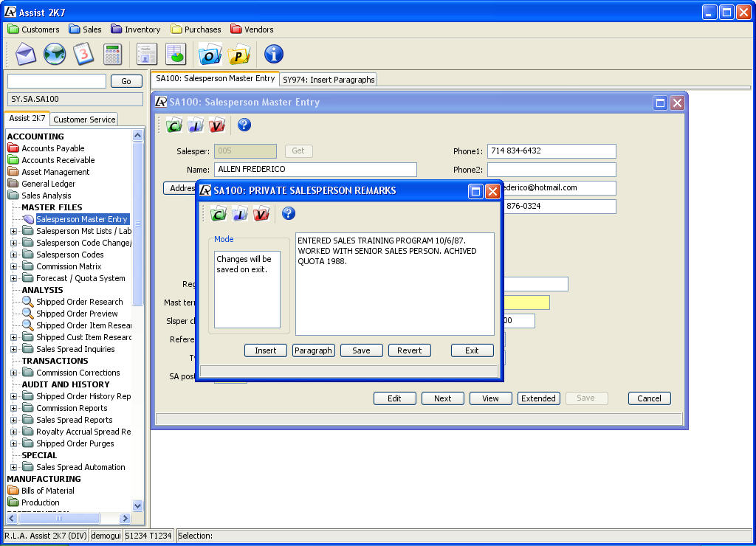Image resolution: width=756 pixels, height=546 pixels.
Task: Open Shipped Order Research magnifier item
Action: (x=73, y=302)
